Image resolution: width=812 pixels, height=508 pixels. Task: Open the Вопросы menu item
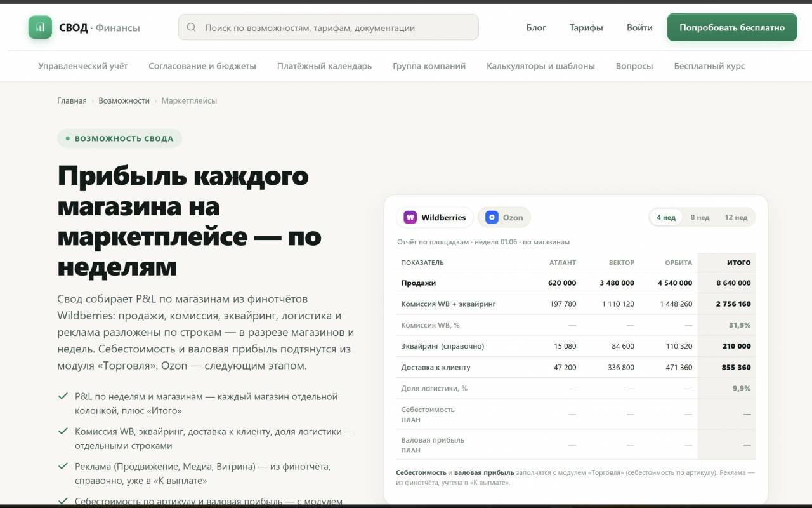[634, 66]
